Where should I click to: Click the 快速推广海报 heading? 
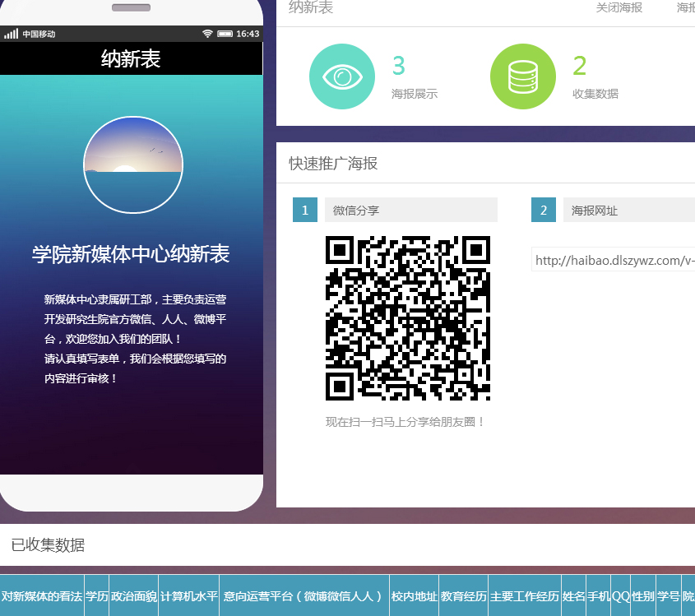[333, 163]
